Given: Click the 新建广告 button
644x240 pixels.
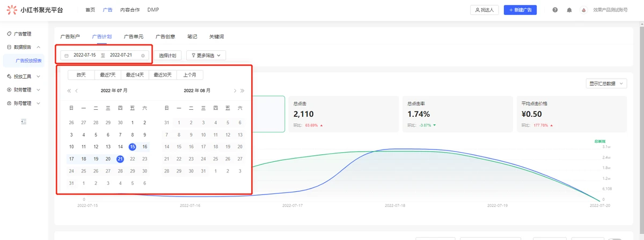Looking at the screenshot, I should click(520, 10).
